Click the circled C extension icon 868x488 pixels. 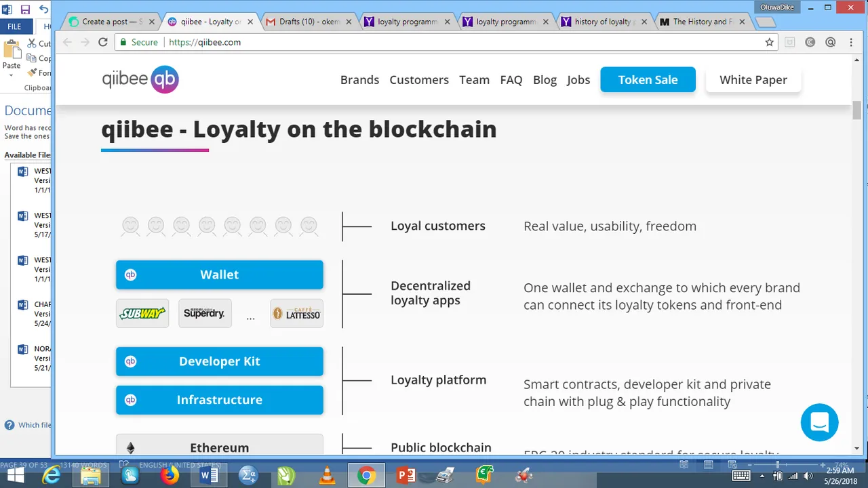tap(810, 42)
